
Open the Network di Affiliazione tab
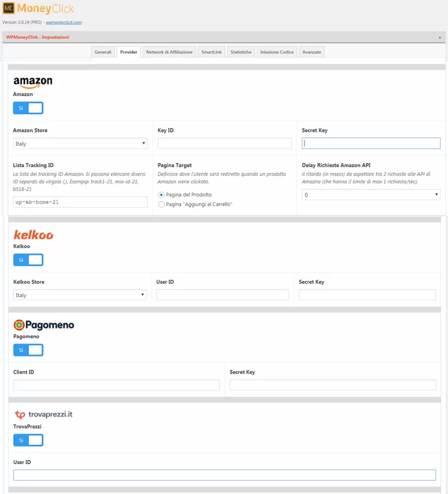tap(169, 52)
